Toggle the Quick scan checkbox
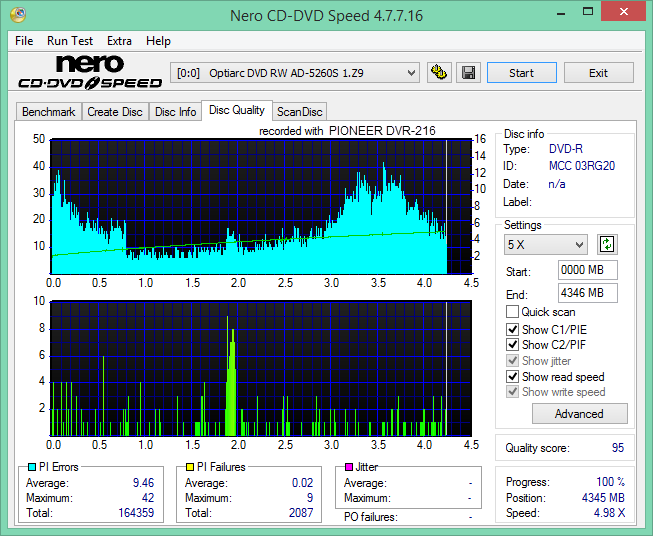653x536 pixels. pos(512,312)
